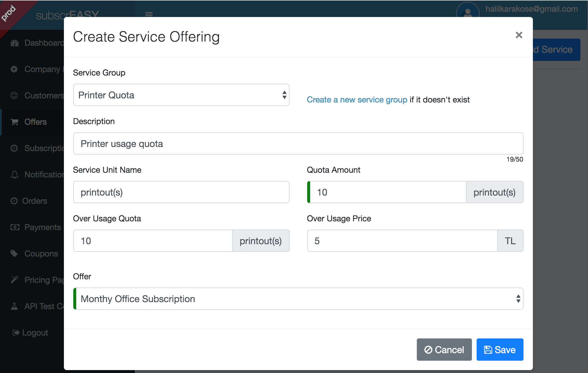Click the Cancel button

coord(444,350)
